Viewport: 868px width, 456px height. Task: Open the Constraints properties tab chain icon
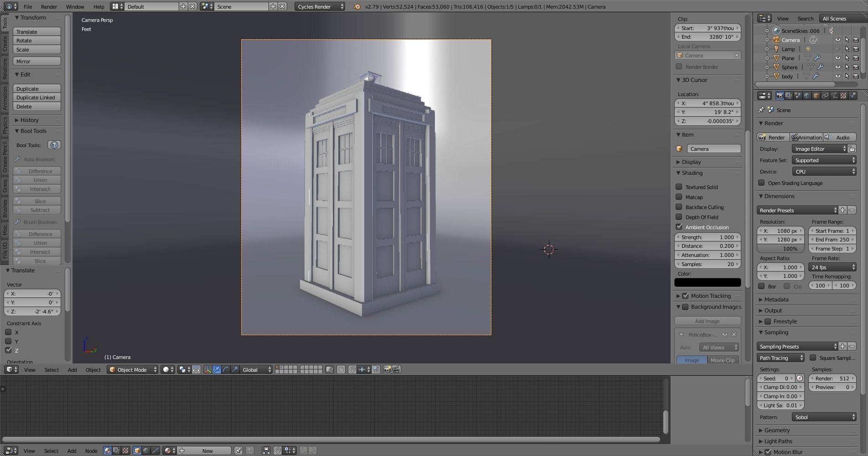825,96
